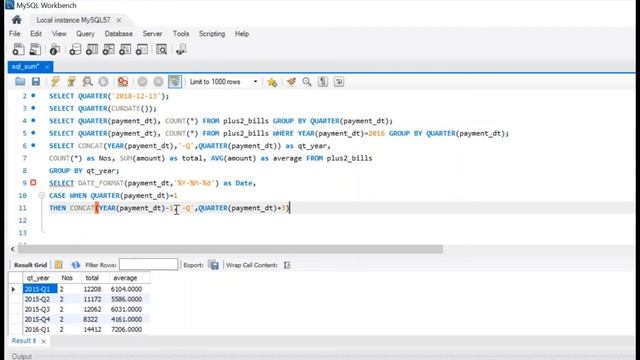Viewport: 640px width, 360px height.
Task: Create a new table icon
Action: [92, 49]
